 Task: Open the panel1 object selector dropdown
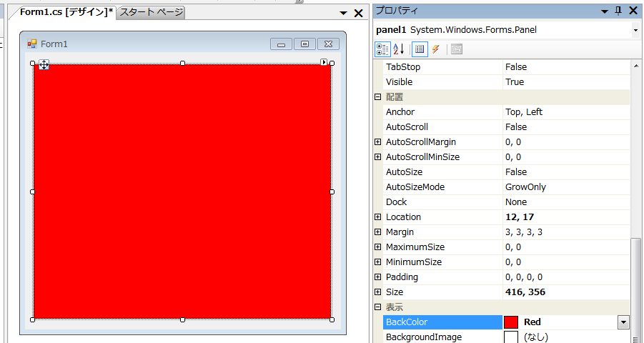[x=635, y=30]
